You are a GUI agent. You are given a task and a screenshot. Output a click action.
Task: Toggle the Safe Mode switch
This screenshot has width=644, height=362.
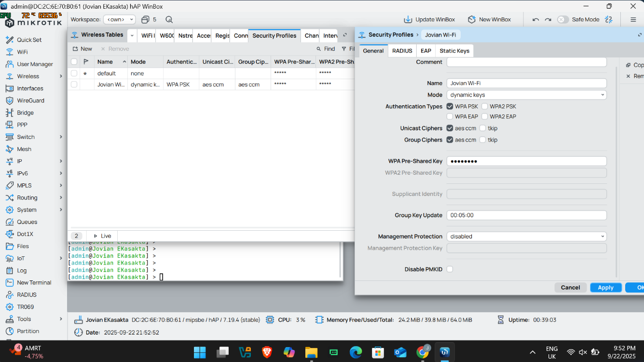pyautogui.click(x=562, y=19)
